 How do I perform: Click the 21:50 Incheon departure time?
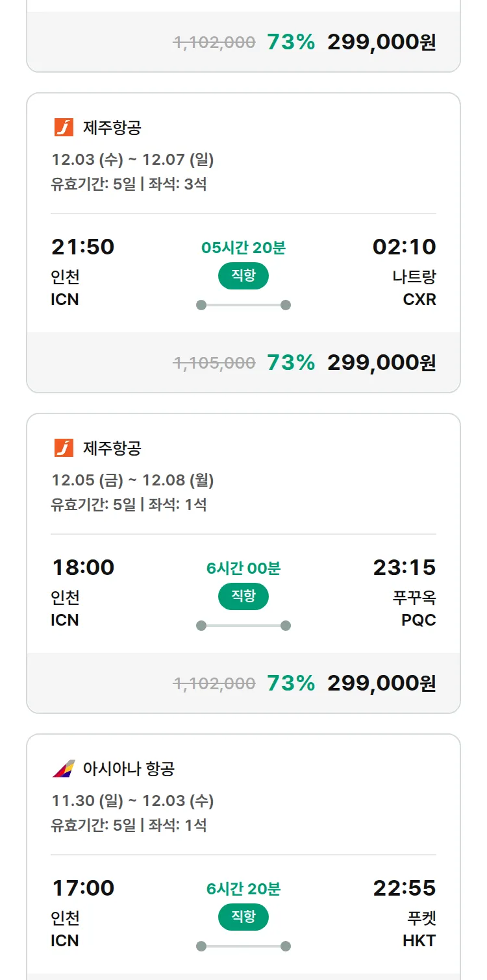82,247
